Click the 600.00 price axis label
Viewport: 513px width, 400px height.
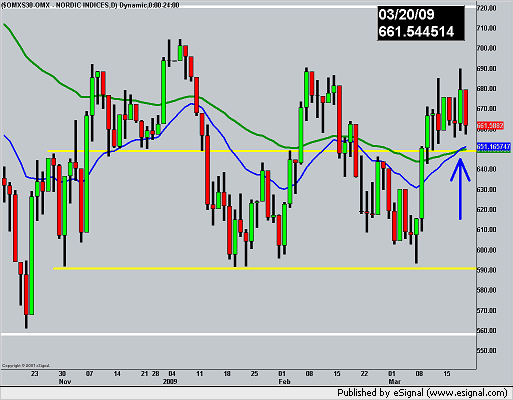pyautogui.click(x=487, y=250)
